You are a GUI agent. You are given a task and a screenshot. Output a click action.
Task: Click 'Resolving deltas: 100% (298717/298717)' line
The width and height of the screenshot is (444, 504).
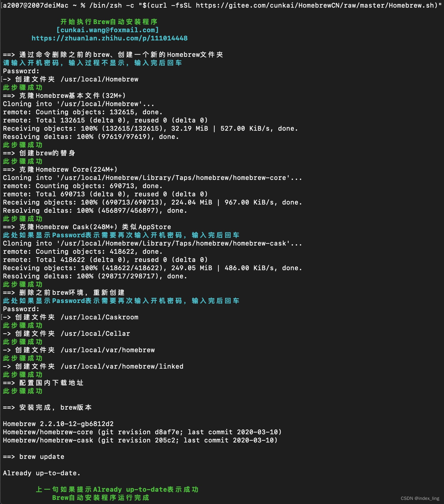tap(95, 276)
